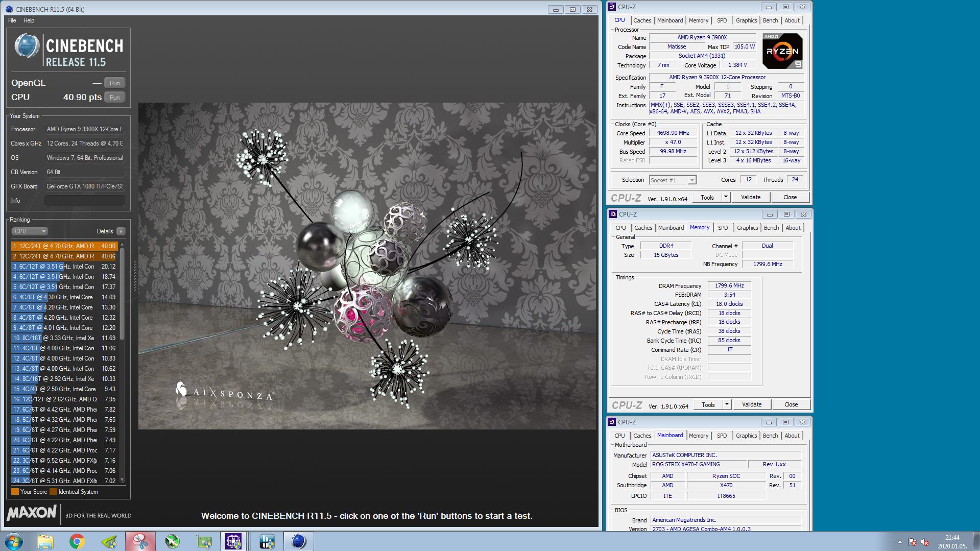Click the CPU-Z icon in the Memory tab window title bar

coord(612,214)
